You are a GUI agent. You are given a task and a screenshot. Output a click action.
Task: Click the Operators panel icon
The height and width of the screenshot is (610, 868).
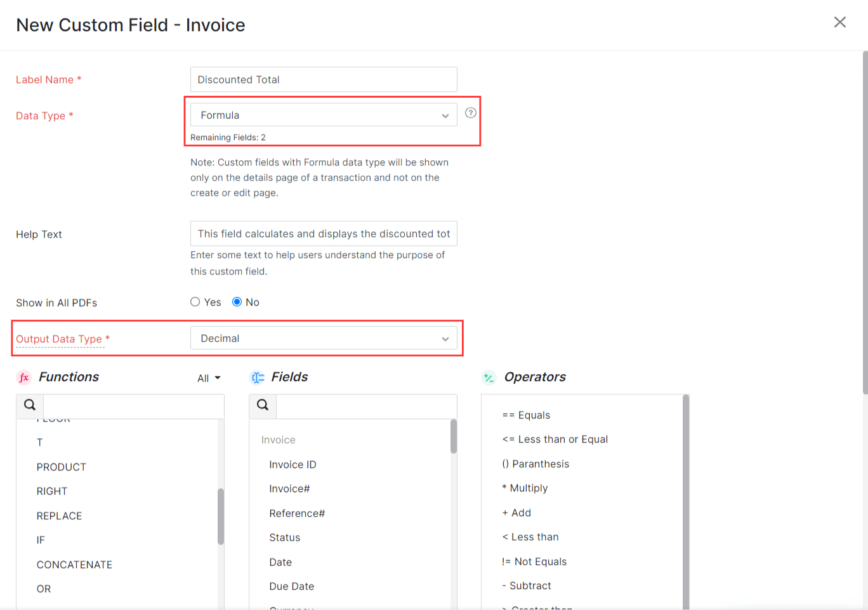pos(489,377)
